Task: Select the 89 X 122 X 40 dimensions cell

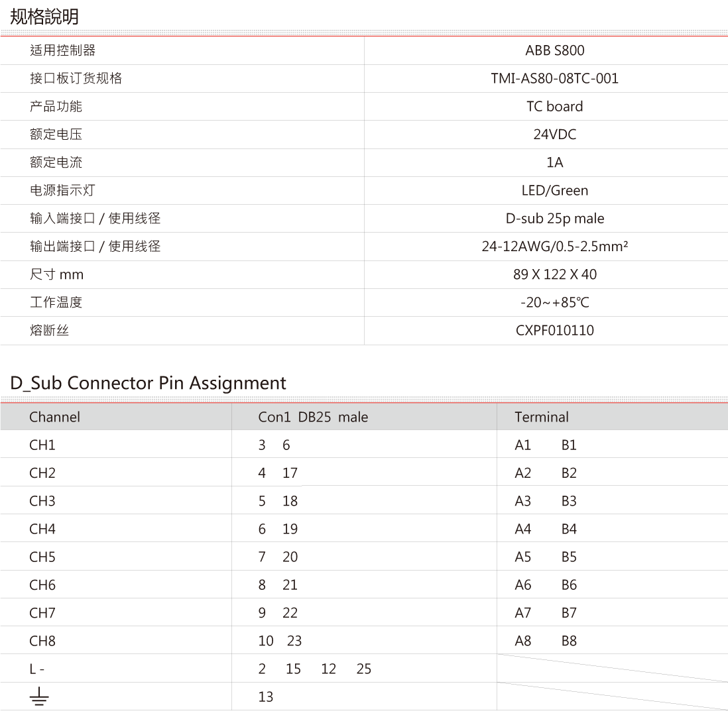Action: 554,274
